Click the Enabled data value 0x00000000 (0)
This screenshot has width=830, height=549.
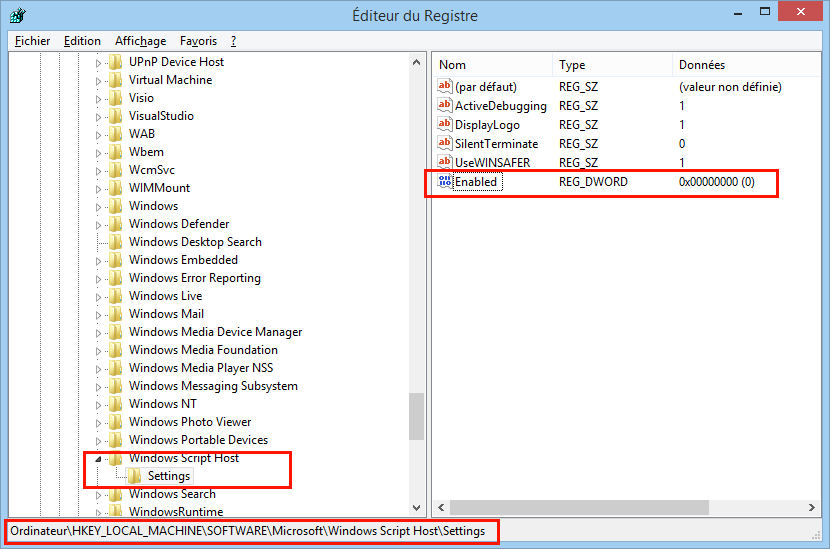717,182
